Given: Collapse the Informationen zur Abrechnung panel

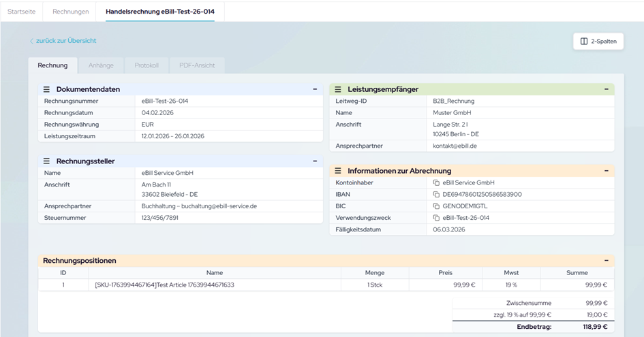Looking at the screenshot, I should [606, 171].
